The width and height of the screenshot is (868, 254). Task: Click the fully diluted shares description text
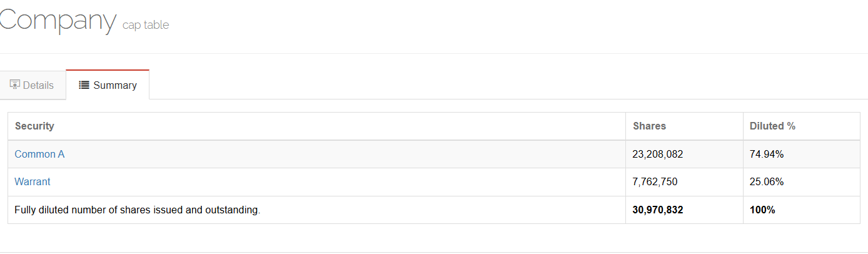point(137,210)
